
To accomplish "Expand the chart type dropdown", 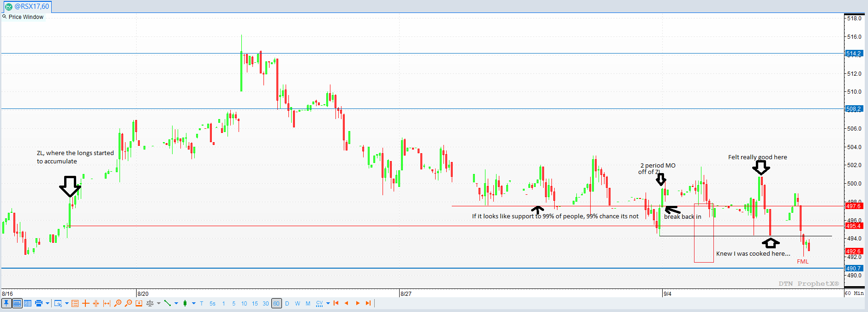I will pos(194,303).
